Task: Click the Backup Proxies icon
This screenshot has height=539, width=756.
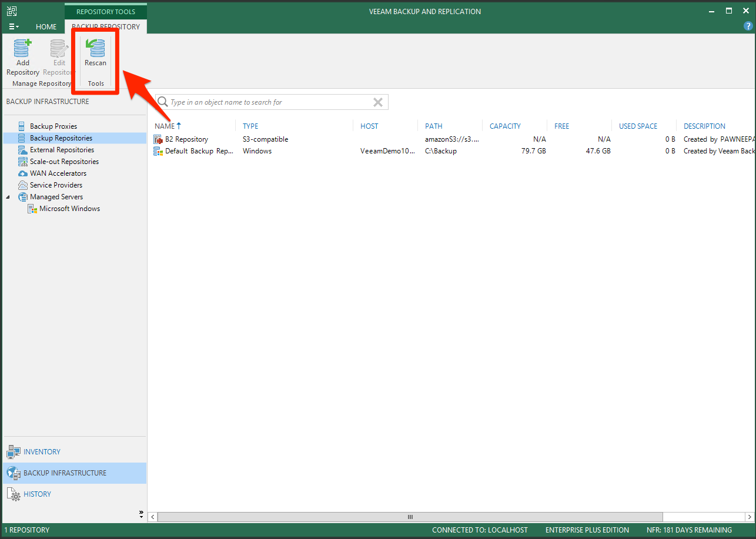Action: pos(22,126)
